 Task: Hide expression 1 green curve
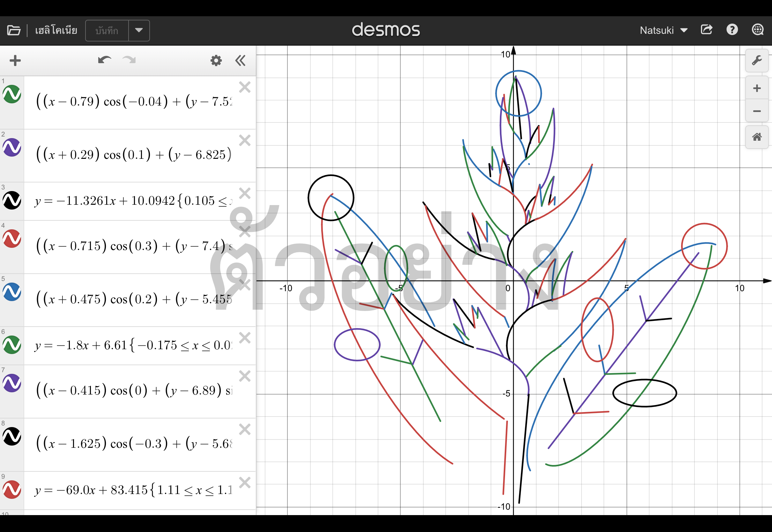click(x=12, y=94)
